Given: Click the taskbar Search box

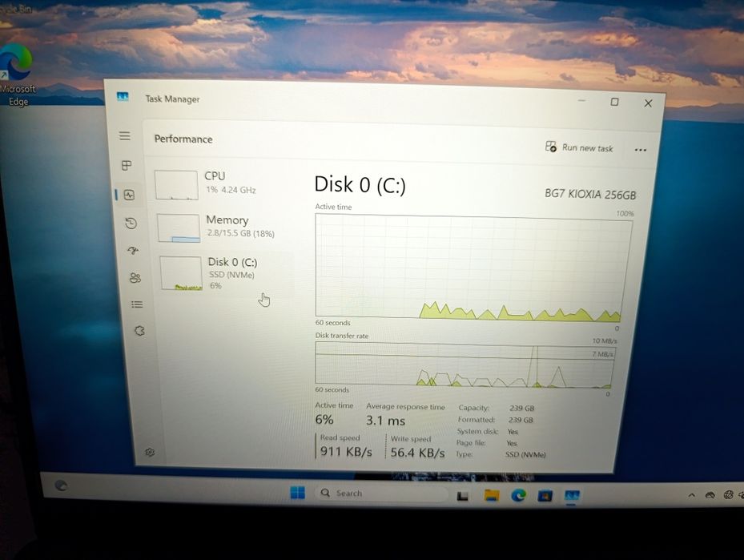Looking at the screenshot, I should (x=381, y=494).
